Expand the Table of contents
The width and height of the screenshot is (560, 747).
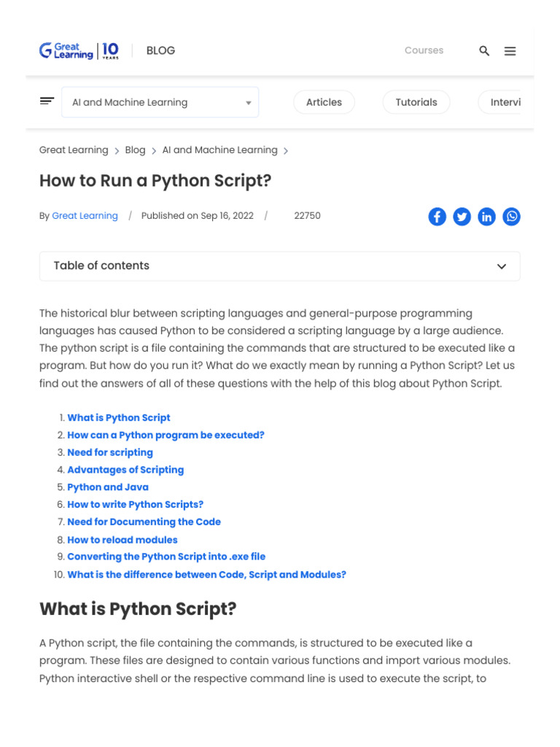[x=279, y=266]
